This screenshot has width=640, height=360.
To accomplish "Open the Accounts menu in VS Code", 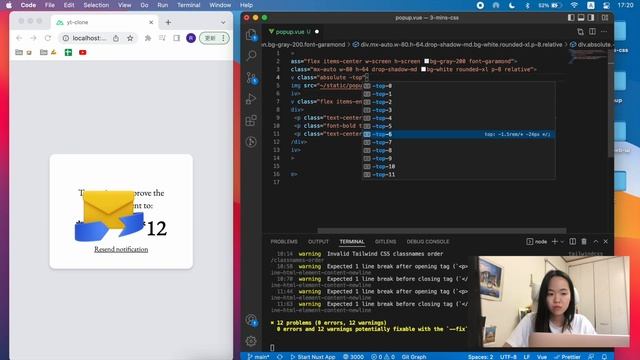I will 251,320.
